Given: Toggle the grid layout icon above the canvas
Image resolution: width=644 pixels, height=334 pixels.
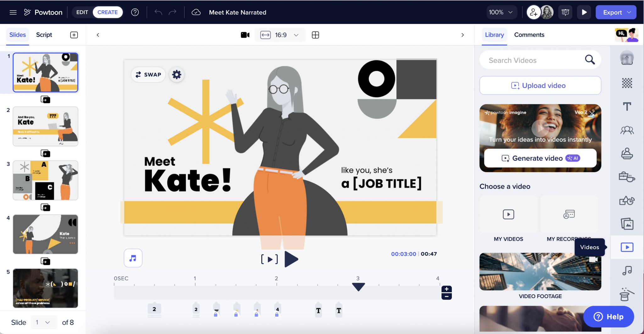Looking at the screenshot, I should (315, 35).
